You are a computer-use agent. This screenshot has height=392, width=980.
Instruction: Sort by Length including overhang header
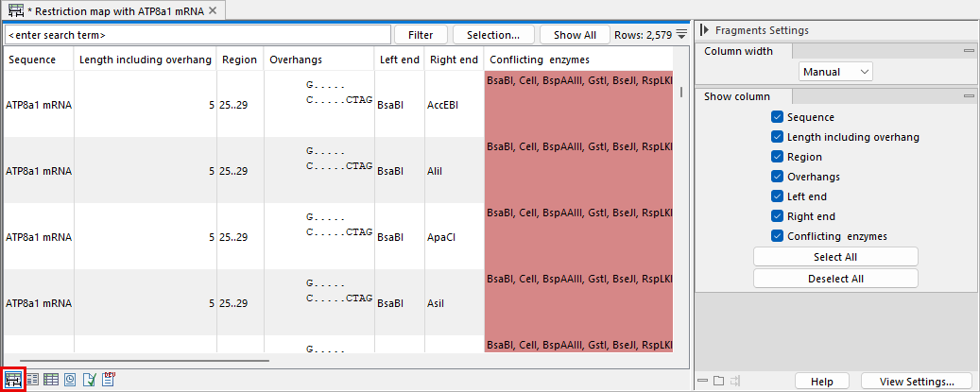coord(146,60)
